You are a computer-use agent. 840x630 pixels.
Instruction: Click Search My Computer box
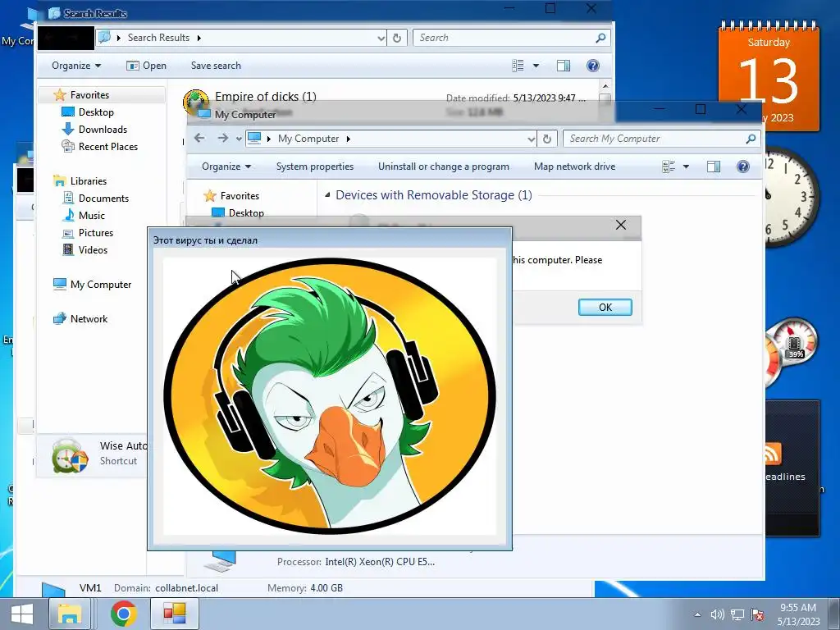coord(662,138)
